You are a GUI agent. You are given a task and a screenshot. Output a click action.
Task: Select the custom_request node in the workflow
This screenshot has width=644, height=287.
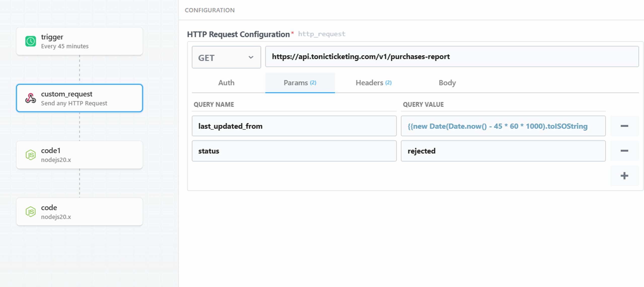coord(79,98)
